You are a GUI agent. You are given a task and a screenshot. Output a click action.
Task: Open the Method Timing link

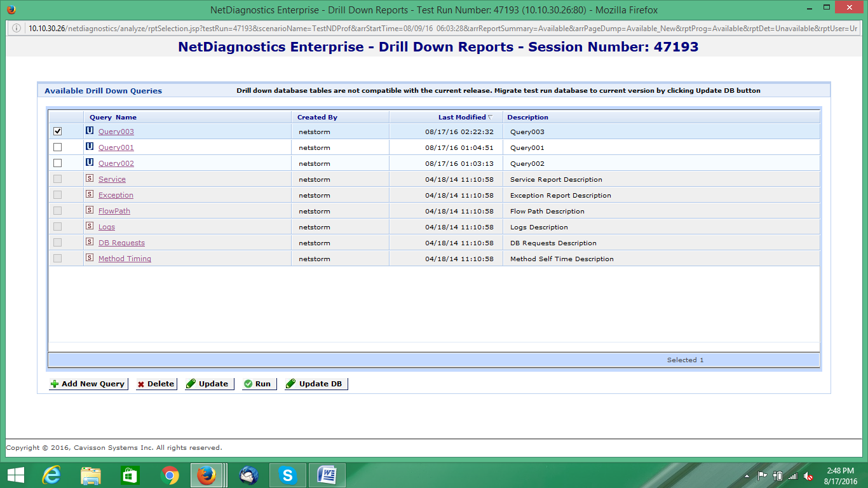pyautogui.click(x=125, y=259)
